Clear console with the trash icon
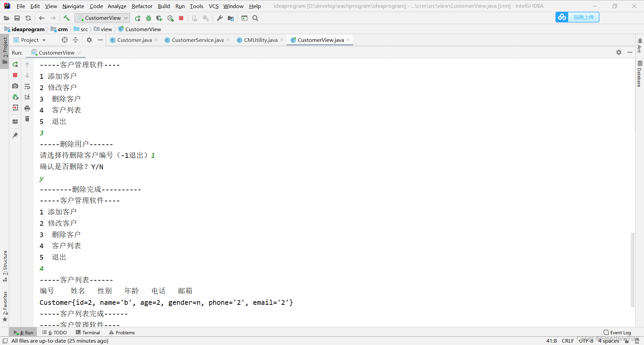The width and height of the screenshot is (644, 345). [27, 119]
